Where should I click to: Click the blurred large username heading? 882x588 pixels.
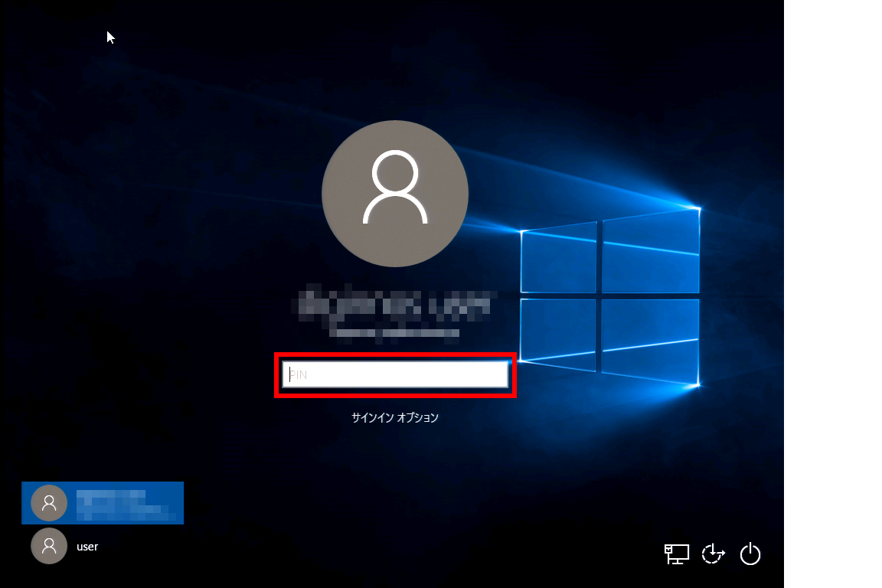[x=395, y=305]
